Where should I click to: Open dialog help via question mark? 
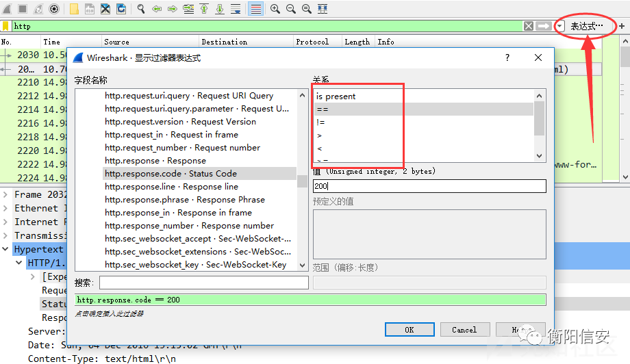507,57
